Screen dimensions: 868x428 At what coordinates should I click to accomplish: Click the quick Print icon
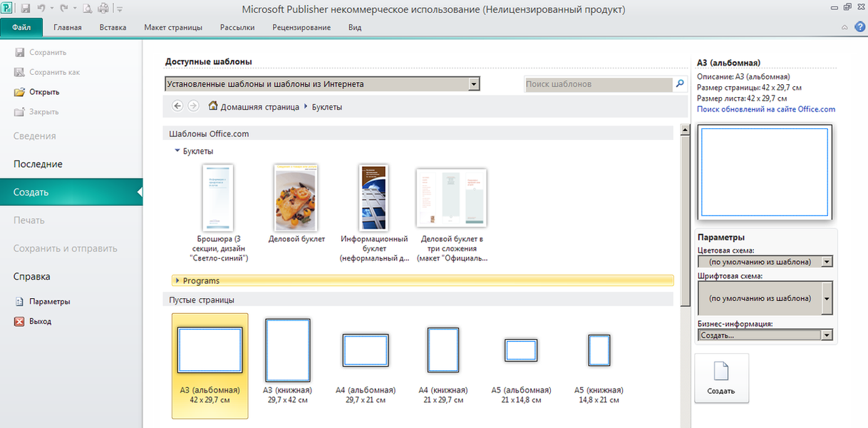(103, 8)
